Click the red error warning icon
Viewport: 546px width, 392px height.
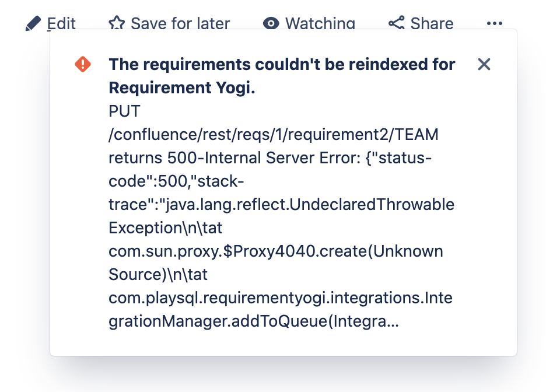pos(83,64)
